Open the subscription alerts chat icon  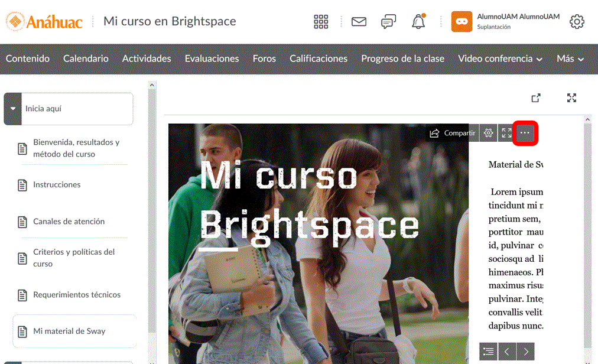tap(388, 22)
